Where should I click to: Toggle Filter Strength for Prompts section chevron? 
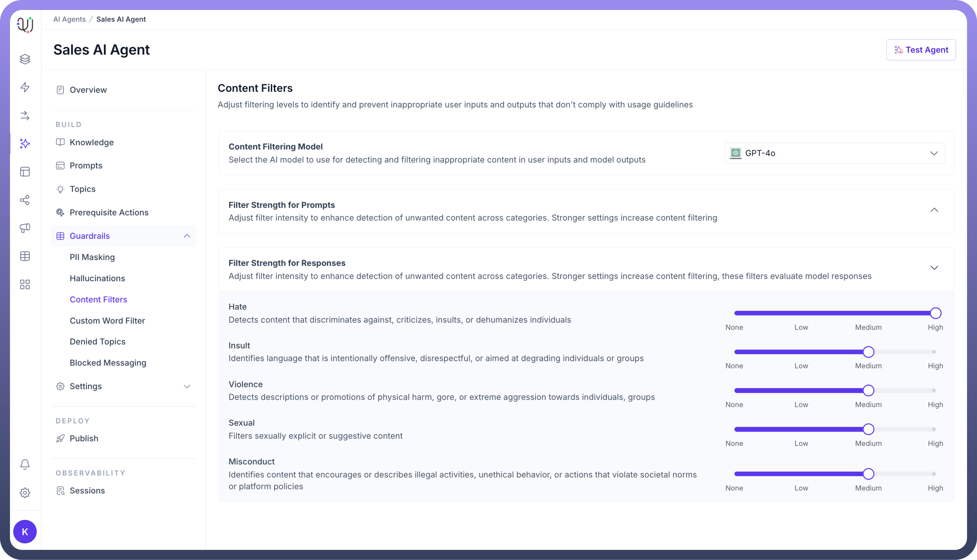(934, 210)
